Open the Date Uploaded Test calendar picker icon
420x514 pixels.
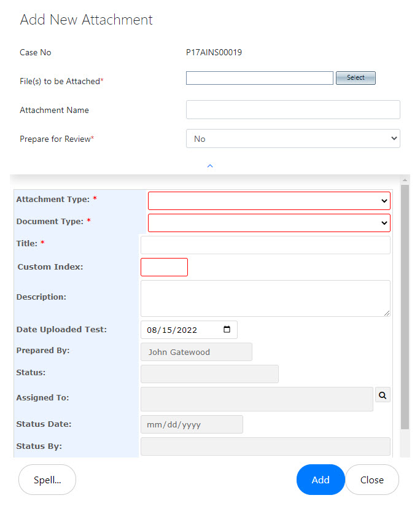[227, 329]
